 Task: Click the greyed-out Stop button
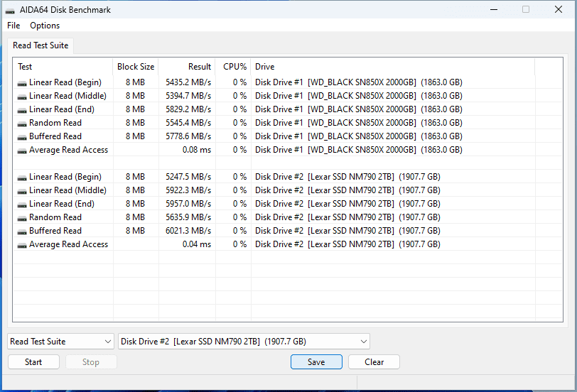coord(91,362)
